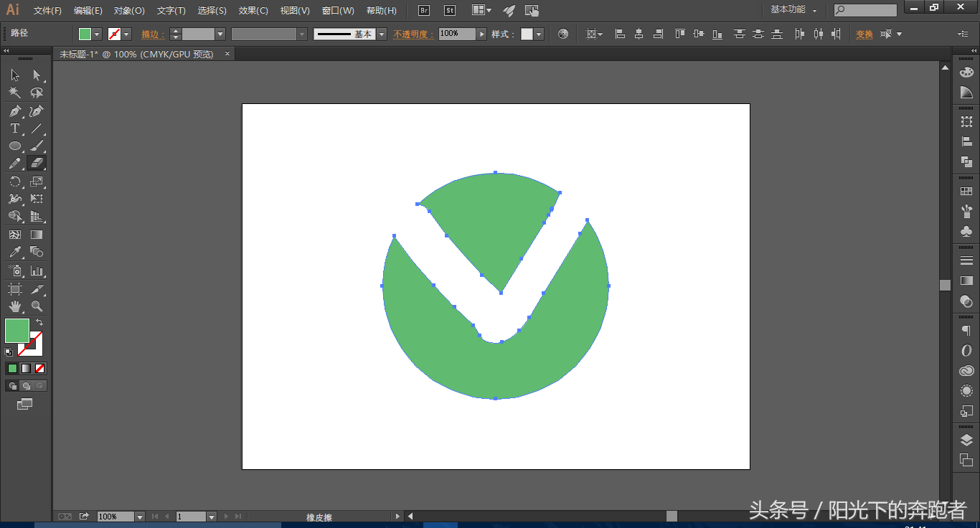Set paint mode to Color
Viewport: 980px width, 528px height.
click(12, 368)
